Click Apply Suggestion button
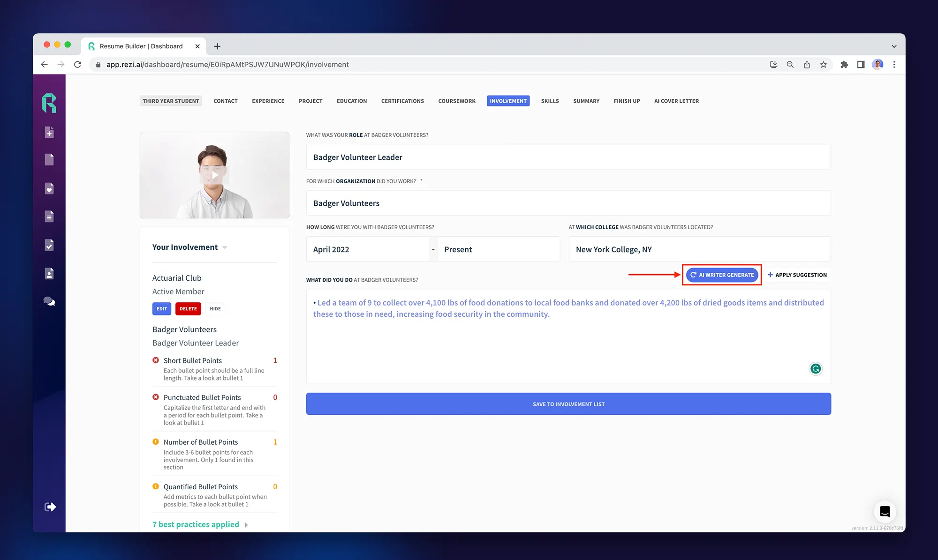Viewport: 938px width, 560px height. click(x=797, y=275)
